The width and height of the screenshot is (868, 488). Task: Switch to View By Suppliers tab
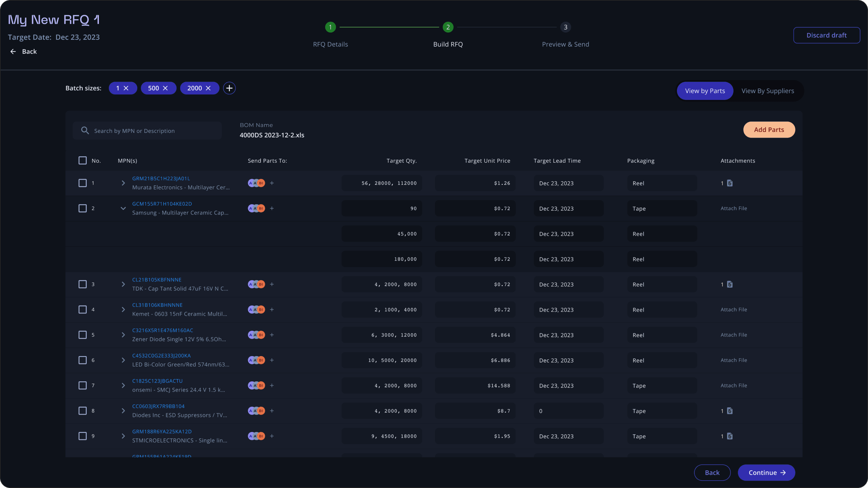pyautogui.click(x=768, y=91)
